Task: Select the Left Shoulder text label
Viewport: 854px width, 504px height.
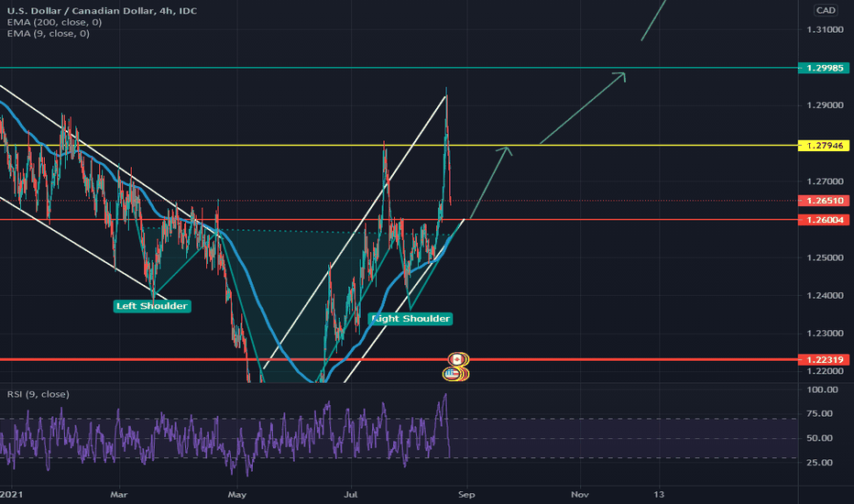Action: coord(152,306)
